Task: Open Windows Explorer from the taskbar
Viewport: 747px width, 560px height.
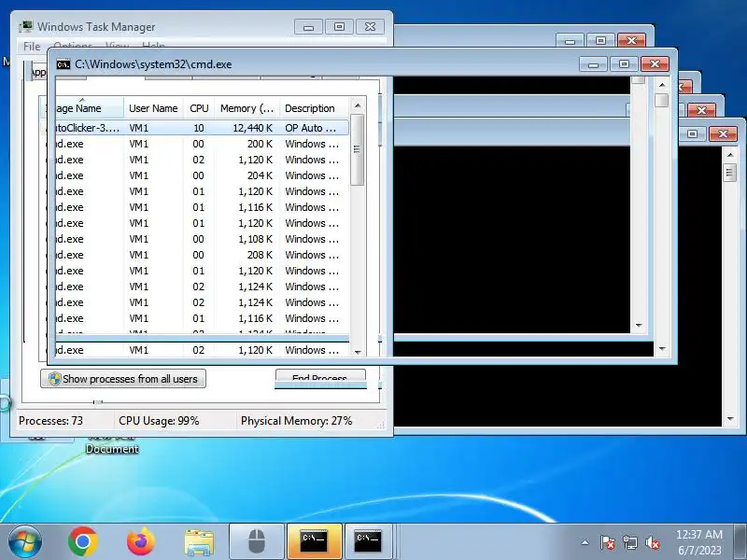Action: click(199, 542)
